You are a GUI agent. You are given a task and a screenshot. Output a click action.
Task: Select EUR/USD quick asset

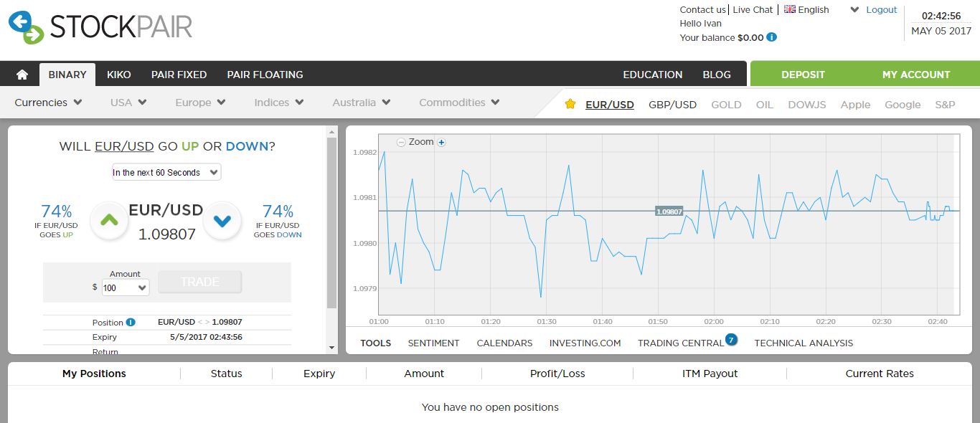[610, 105]
